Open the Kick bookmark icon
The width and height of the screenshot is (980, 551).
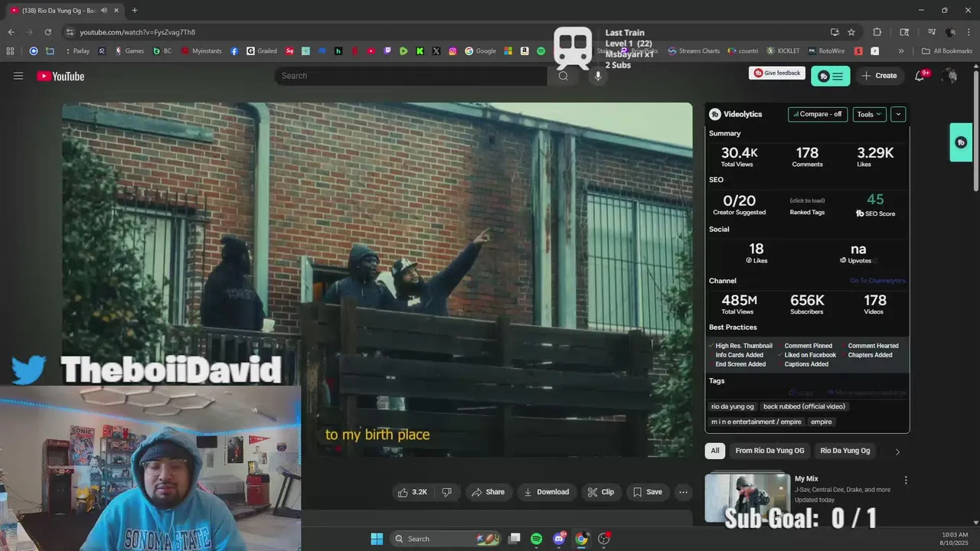[420, 51]
